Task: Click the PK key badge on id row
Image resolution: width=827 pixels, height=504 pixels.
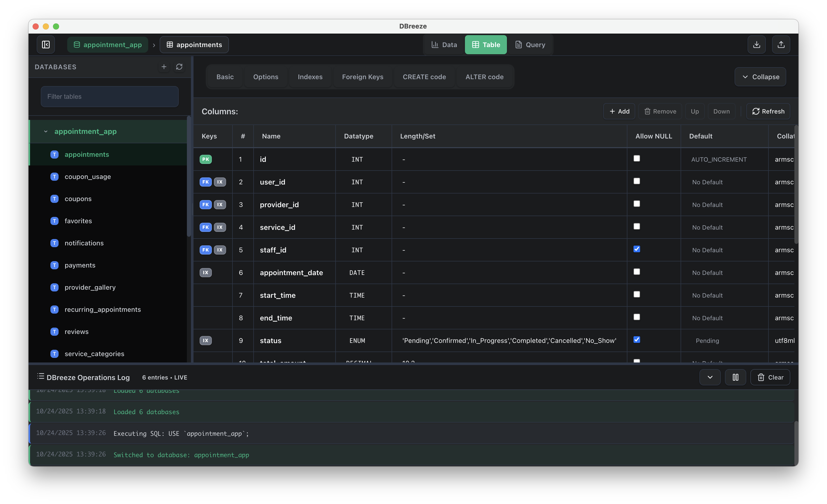Action: pyautogui.click(x=205, y=159)
